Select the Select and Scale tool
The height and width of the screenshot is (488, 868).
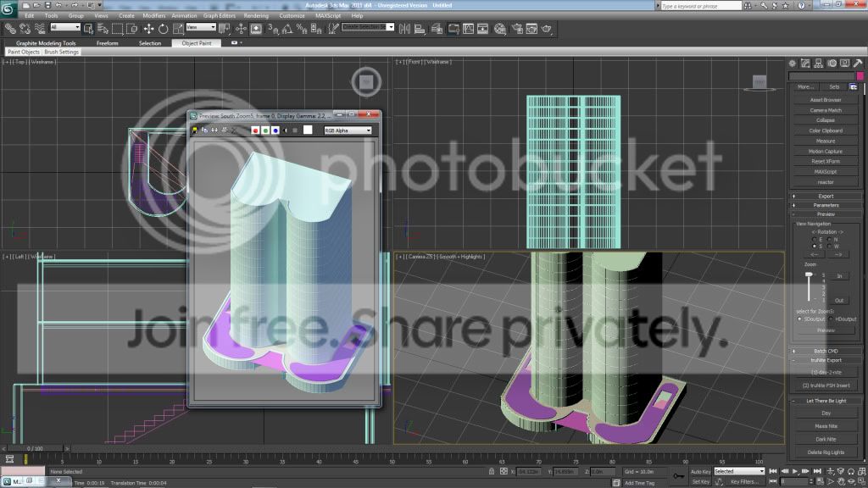[x=178, y=29]
